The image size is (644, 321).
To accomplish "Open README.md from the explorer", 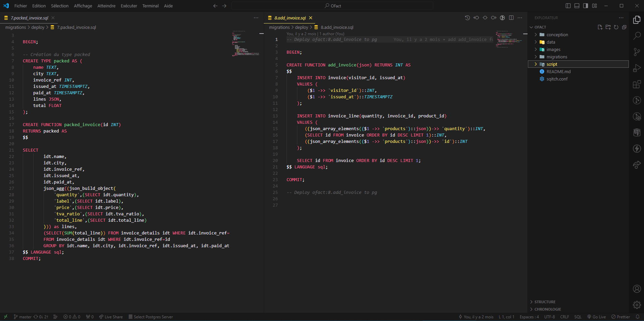I will click(x=558, y=72).
